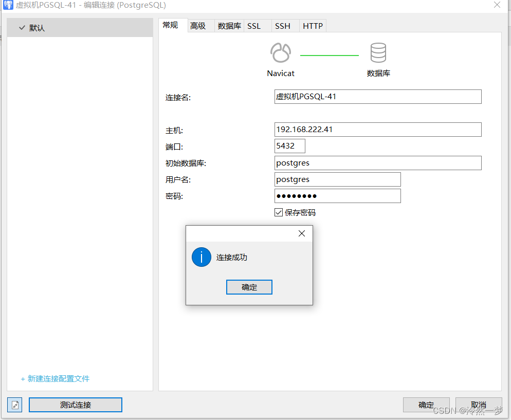
Task: Click the Navicat logo icon
Action: click(281, 52)
